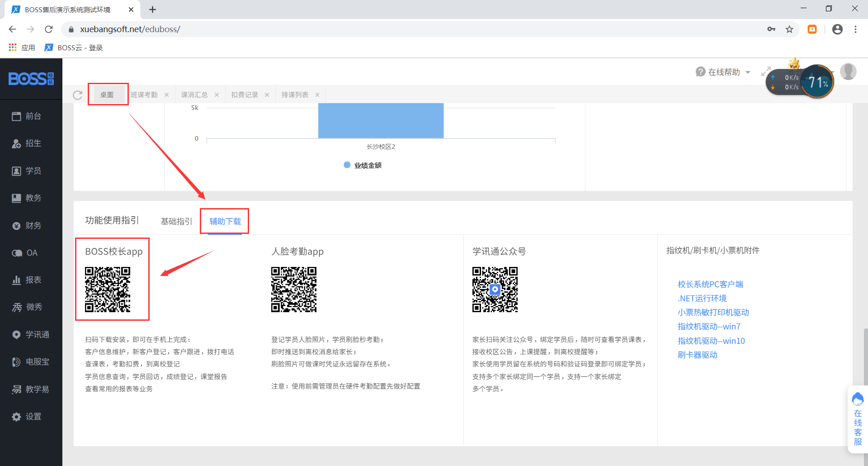Viewport: 868px width, 466px height.
Task: Open the 电服宝 sidebar section
Action: coord(31,362)
